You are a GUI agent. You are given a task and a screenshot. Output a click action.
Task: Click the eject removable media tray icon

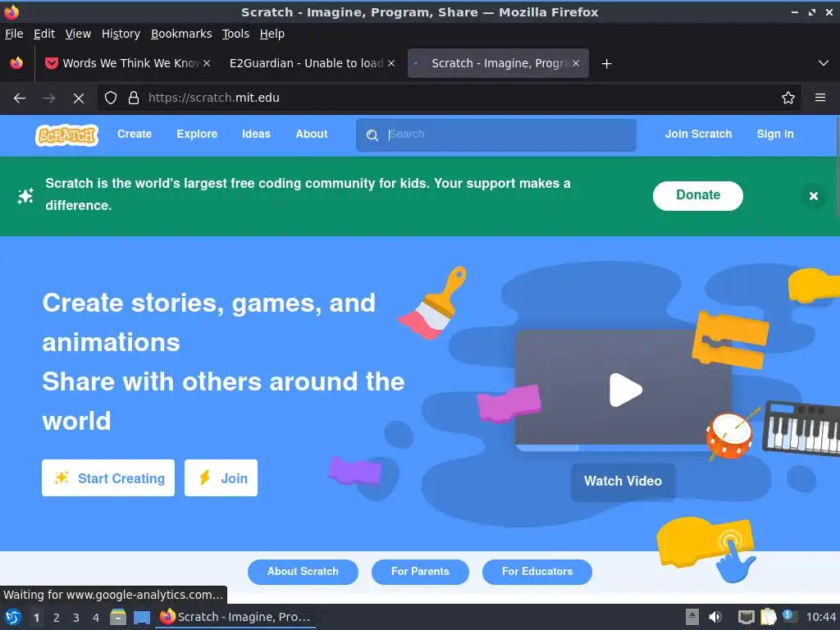(x=692, y=617)
